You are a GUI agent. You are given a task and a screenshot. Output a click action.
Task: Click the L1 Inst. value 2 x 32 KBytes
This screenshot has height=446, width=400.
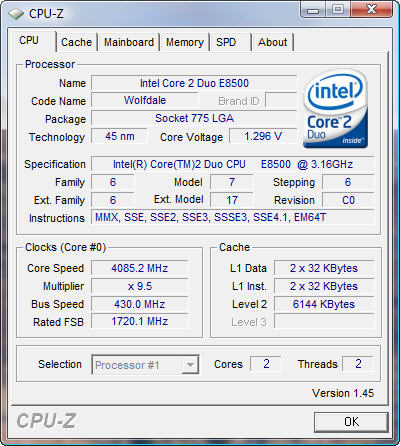click(x=324, y=286)
